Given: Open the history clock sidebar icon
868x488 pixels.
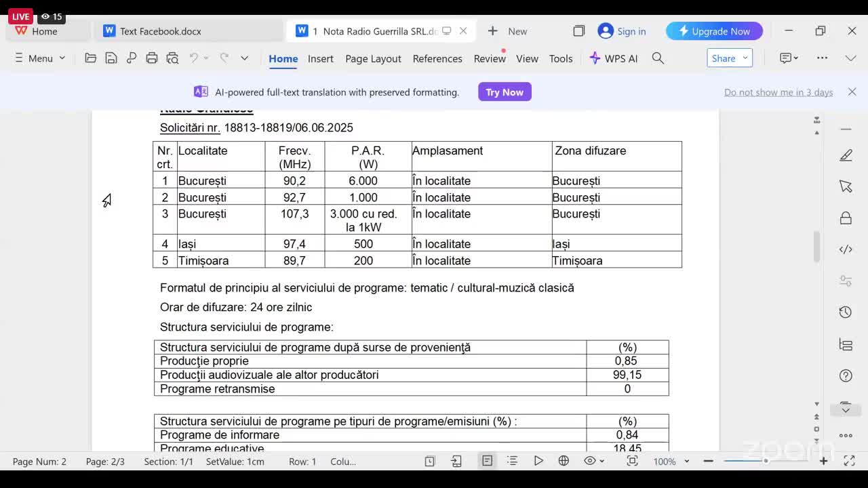Looking at the screenshot, I should pyautogui.click(x=846, y=312).
